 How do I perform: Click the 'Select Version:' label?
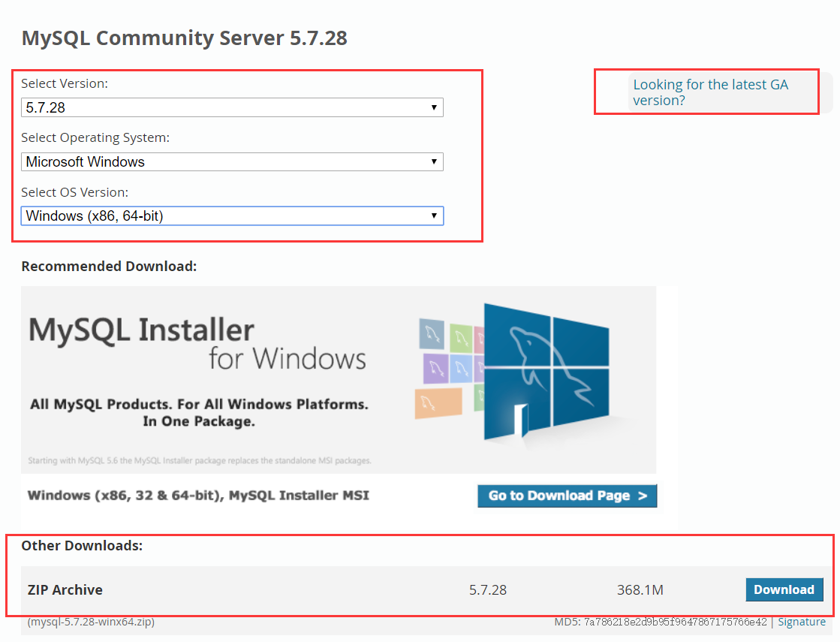[x=65, y=83]
